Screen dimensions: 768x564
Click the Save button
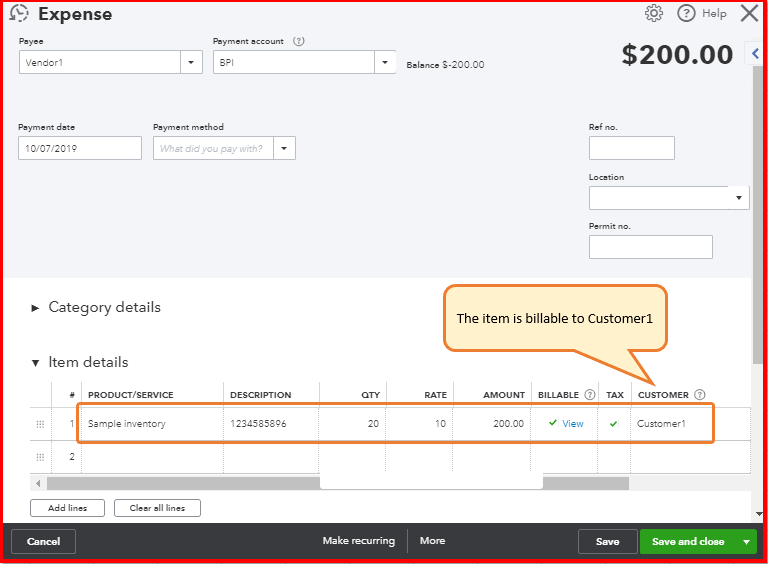click(x=607, y=542)
